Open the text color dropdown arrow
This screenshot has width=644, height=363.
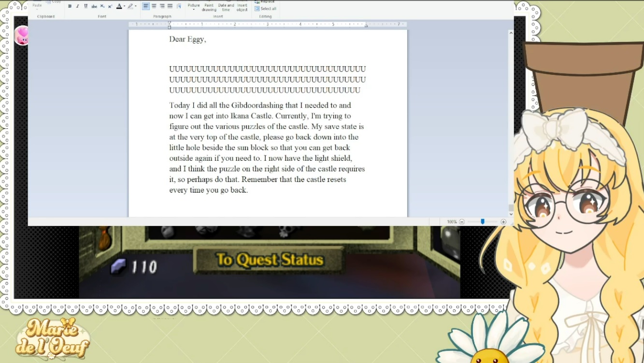click(124, 6)
